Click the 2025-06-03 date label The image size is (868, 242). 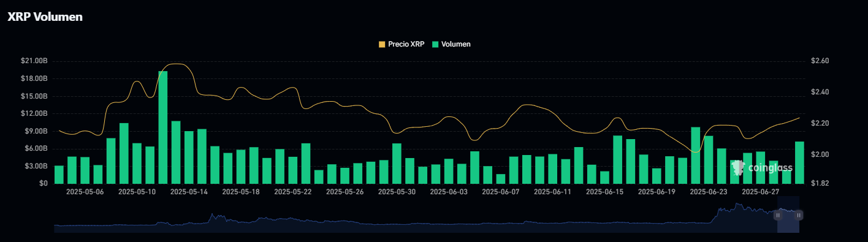point(449,192)
